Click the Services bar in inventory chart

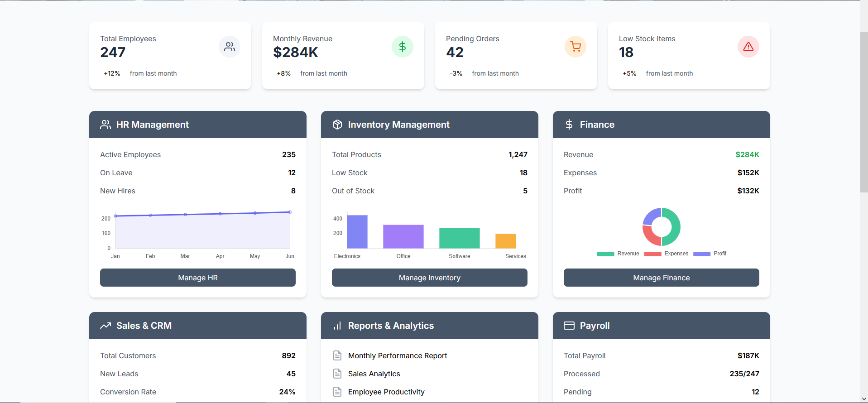[x=506, y=241]
